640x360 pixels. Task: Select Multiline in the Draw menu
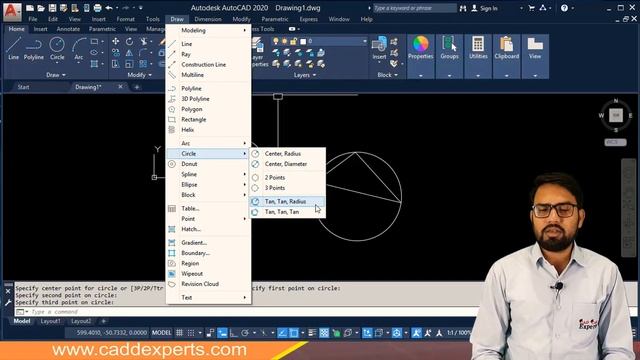pyautogui.click(x=208, y=75)
